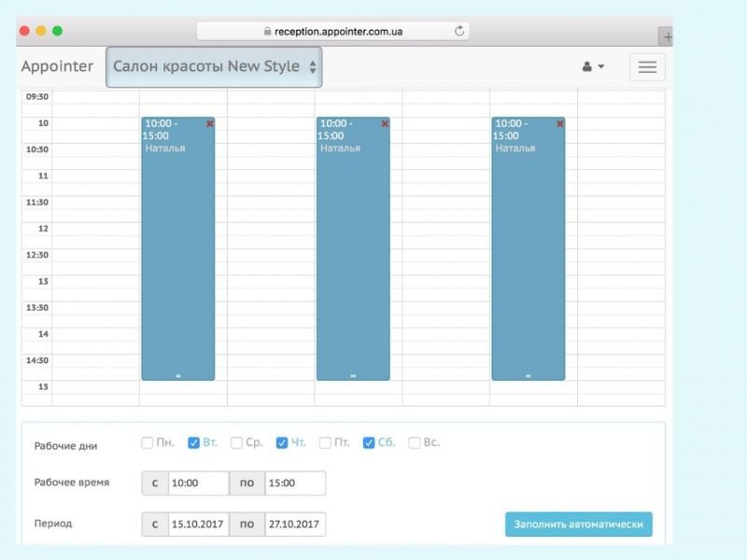Remove the middle Наталья shift block
The image size is (747, 560).
385,123
